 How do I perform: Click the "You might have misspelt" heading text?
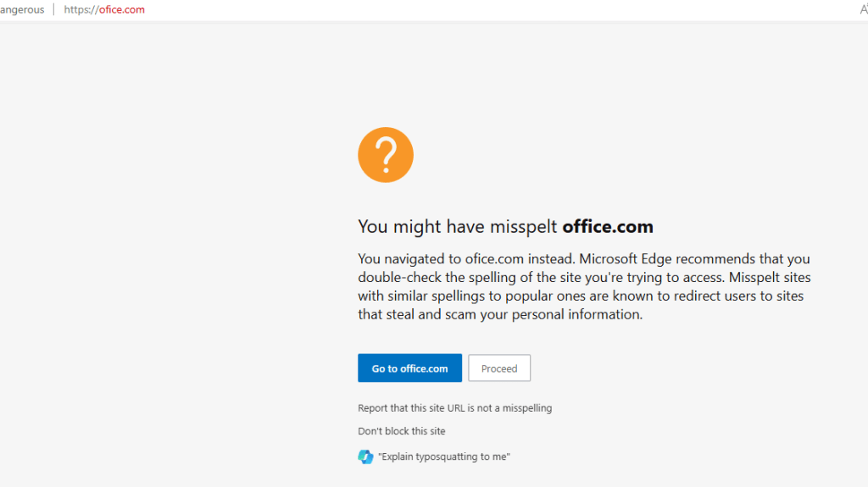click(458, 227)
